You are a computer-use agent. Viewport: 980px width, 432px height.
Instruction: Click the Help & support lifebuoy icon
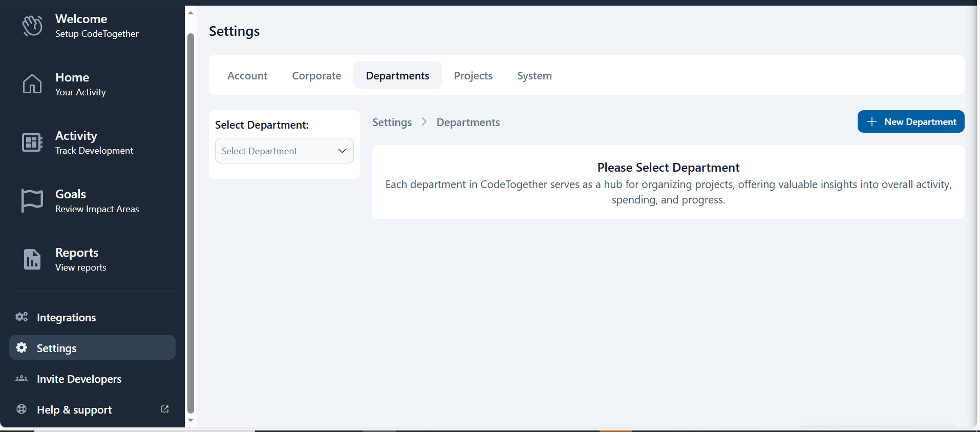coord(22,409)
